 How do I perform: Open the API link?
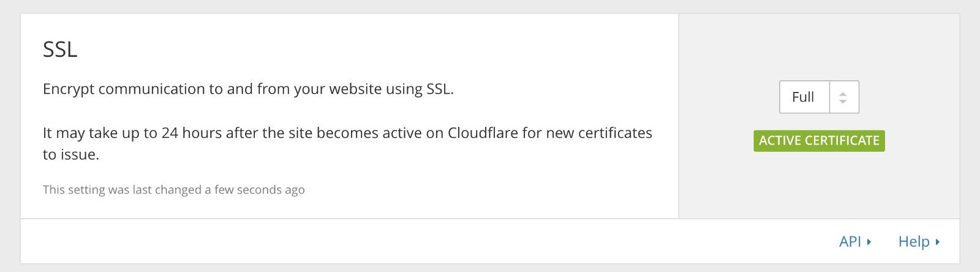[x=850, y=241]
